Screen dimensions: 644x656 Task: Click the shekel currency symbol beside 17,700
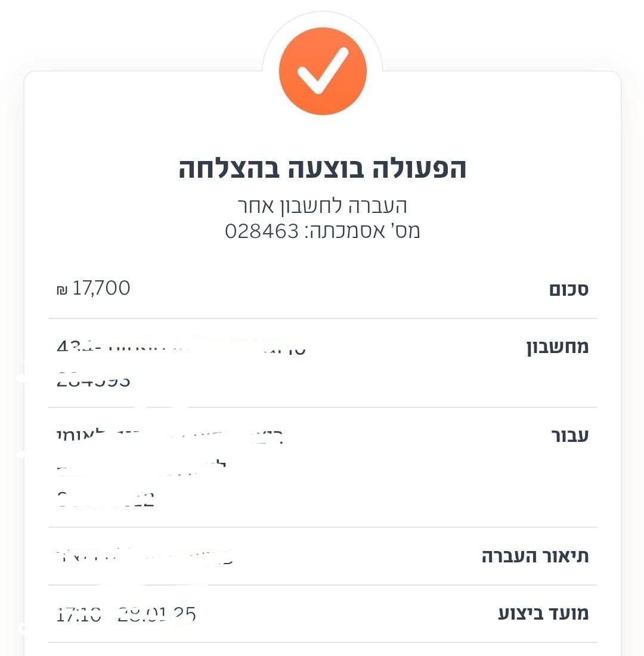coord(62,290)
